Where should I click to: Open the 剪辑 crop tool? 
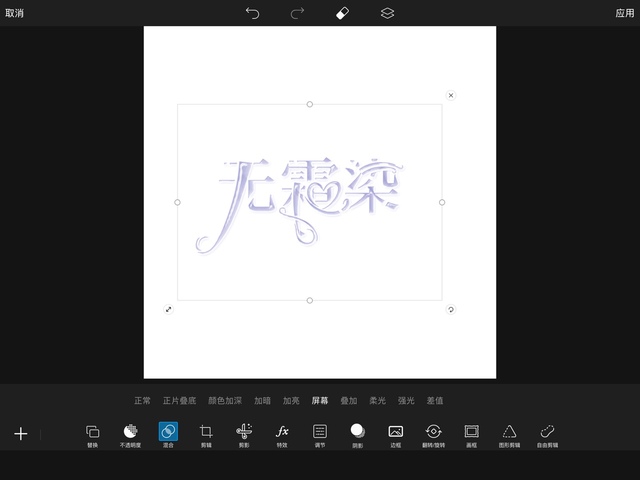(x=206, y=434)
